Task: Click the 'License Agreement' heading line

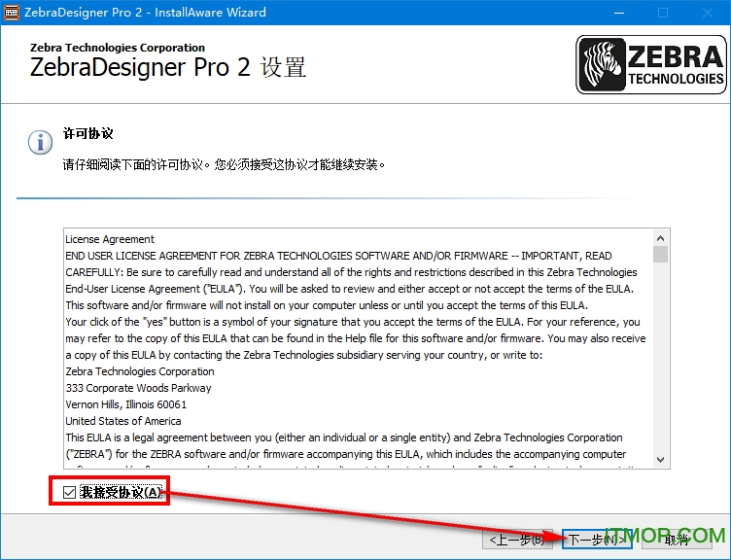Action: pyautogui.click(x=110, y=239)
